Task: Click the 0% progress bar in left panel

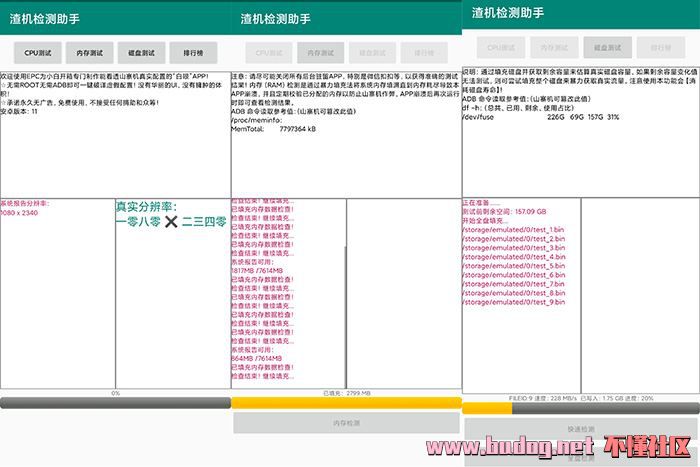Action: (x=115, y=403)
